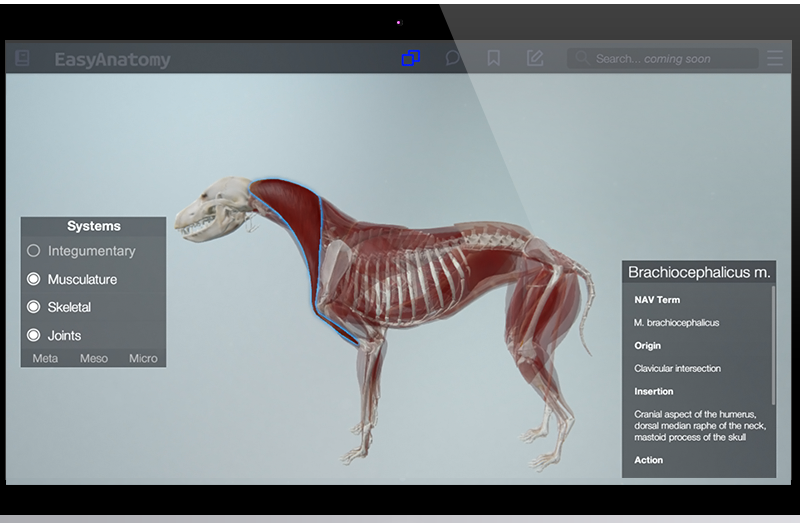Toggle the Skeletal system radio button
The width and height of the screenshot is (800, 523).
(x=34, y=307)
